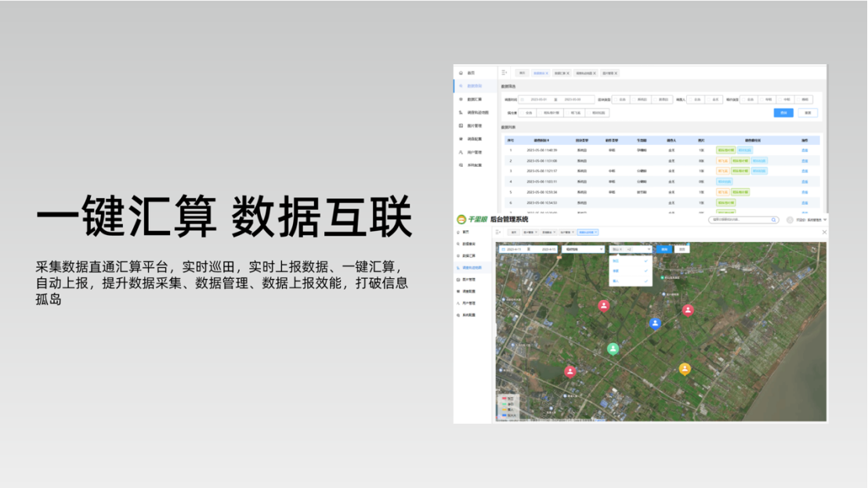Switch to the 首页 tab in the top panel
This screenshot has height=488, width=868.
[x=523, y=73]
